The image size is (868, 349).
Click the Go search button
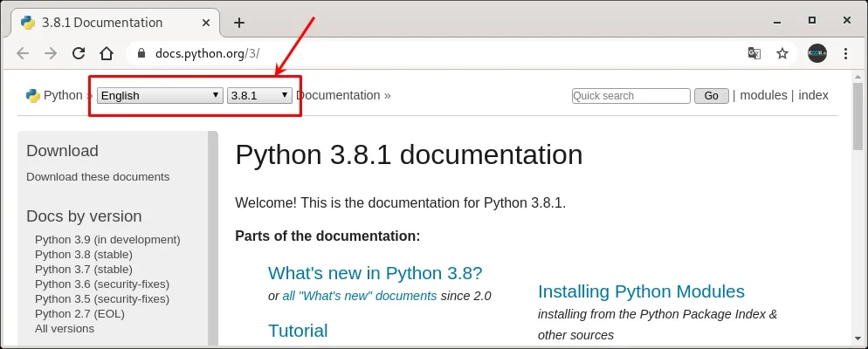tap(712, 96)
